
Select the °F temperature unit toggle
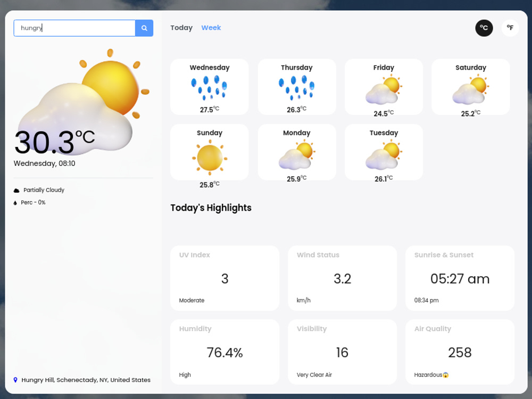[510, 28]
